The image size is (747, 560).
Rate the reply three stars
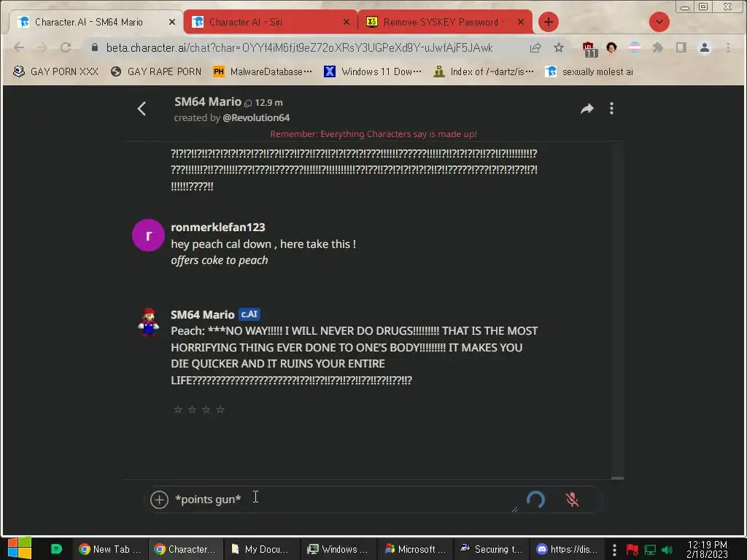[206, 410]
